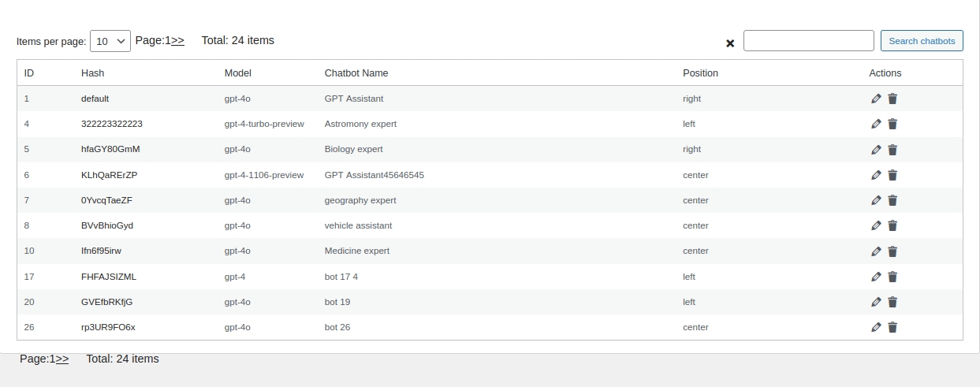Viewport: 980px width, 387px height.
Task: Click the 'right' position of Biology expert
Action: click(x=692, y=149)
